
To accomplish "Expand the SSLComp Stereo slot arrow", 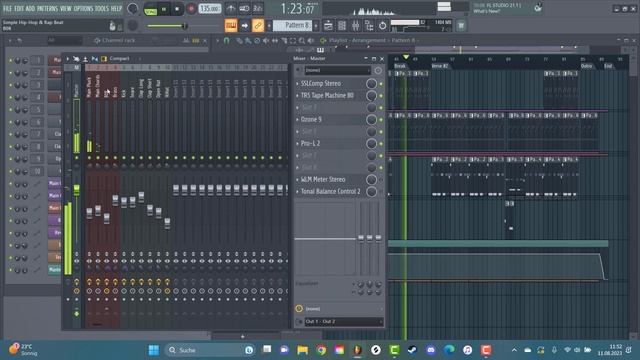I will pyautogui.click(x=298, y=83).
